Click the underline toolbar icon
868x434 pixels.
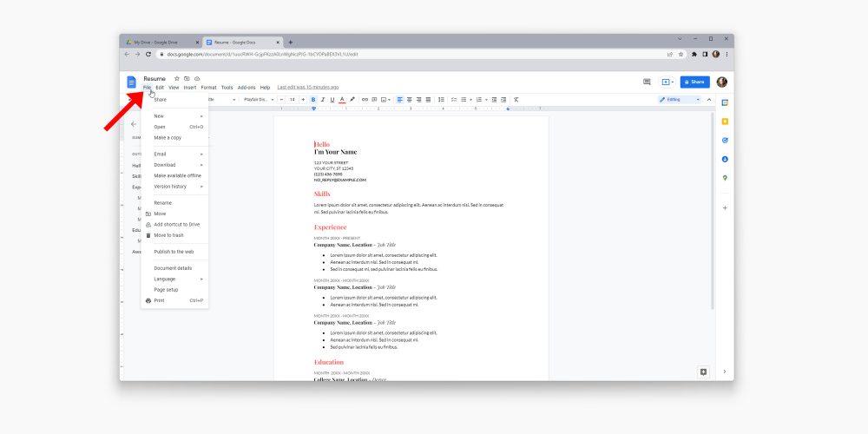pyautogui.click(x=332, y=100)
